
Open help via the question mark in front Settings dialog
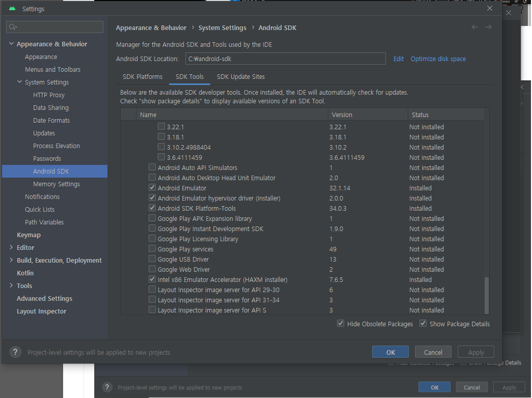15,352
